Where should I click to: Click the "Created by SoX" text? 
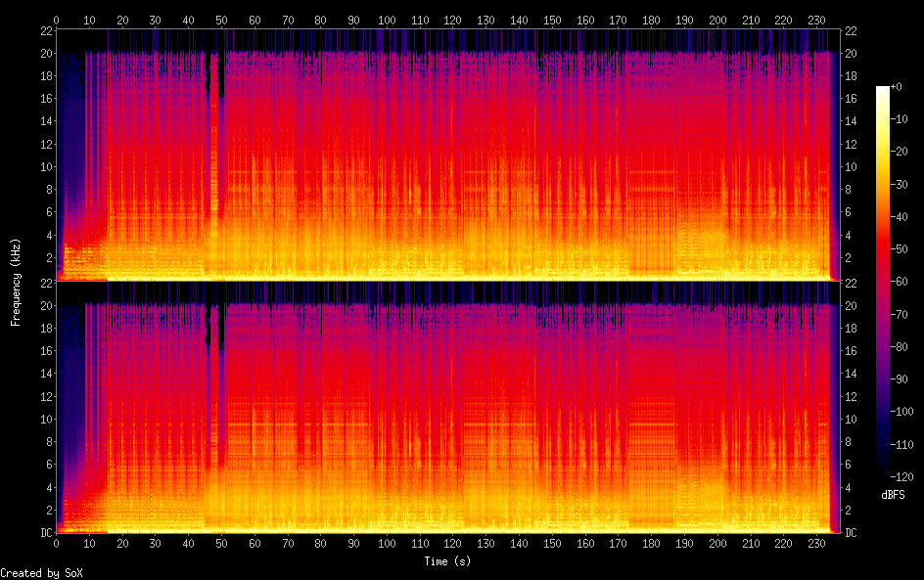34,573
